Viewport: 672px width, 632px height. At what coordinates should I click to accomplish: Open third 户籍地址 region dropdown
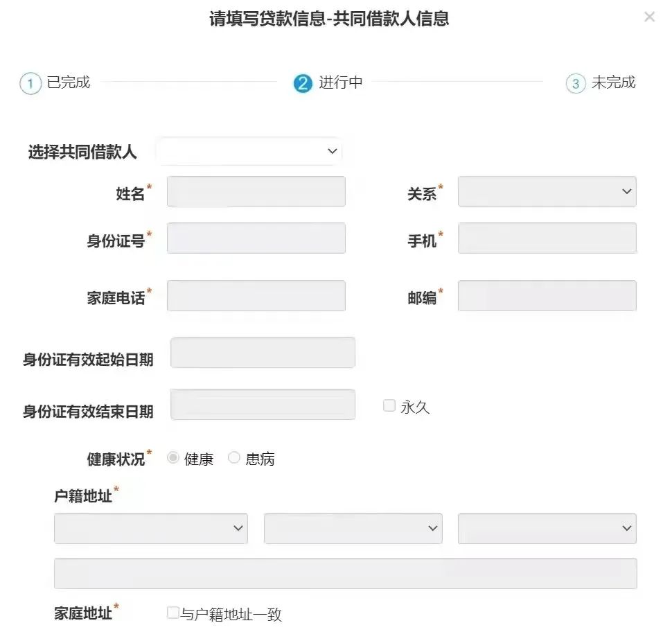pos(547,528)
